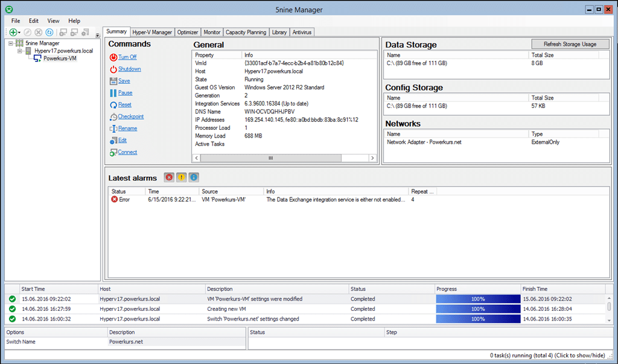618x364 pixels.
Task: Click the Source column header in alarms
Action: click(x=231, y=192)
